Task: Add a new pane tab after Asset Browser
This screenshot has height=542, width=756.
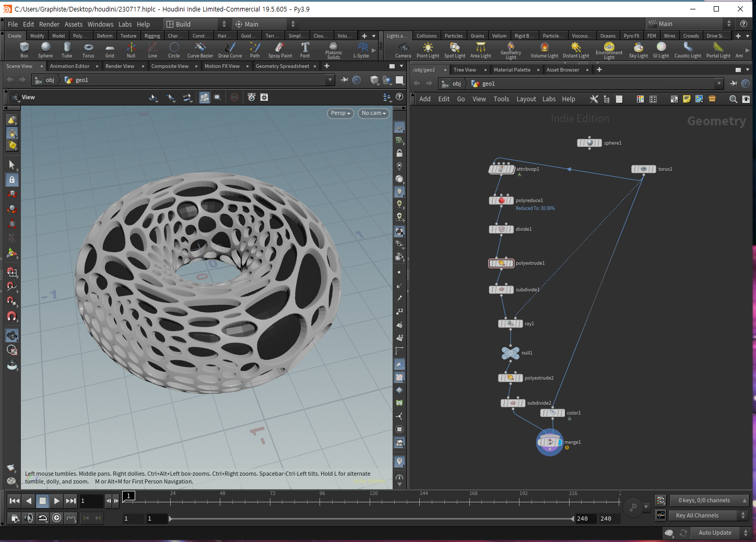Action: (599, 70)
